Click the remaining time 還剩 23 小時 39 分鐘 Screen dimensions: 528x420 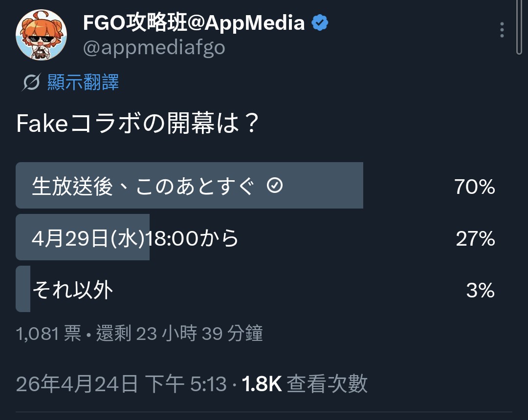pyautogui.click(x=179, y=334)
